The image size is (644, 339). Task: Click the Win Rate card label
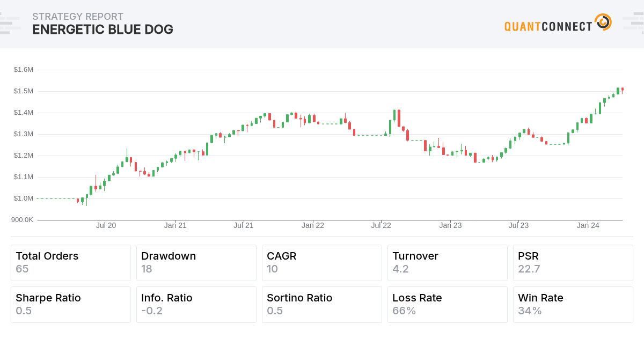540,298
